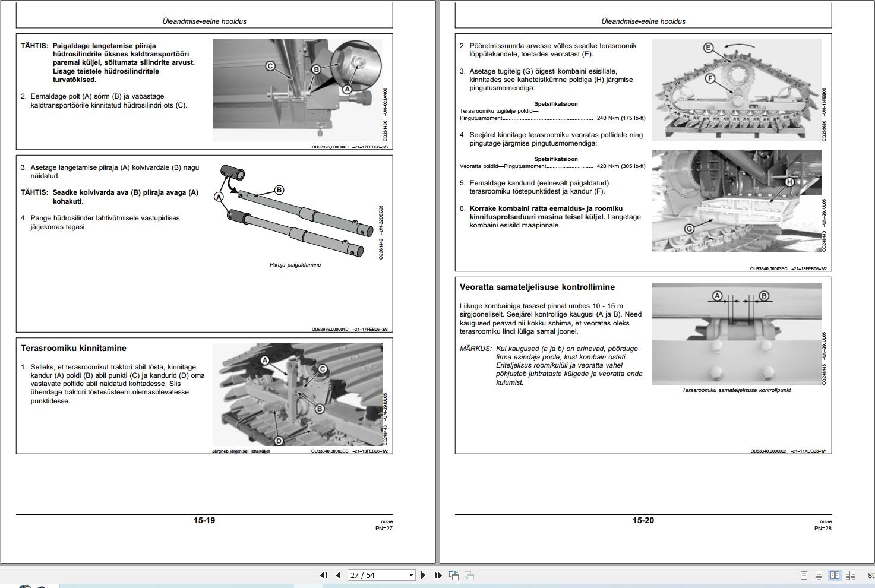Click page number text '15-19'

click(204, 520)
